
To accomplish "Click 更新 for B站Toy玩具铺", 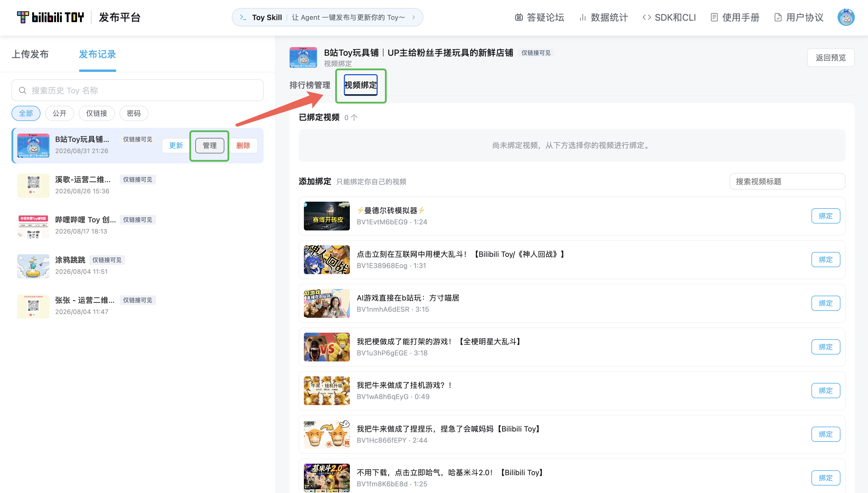I will click(176, 146).
